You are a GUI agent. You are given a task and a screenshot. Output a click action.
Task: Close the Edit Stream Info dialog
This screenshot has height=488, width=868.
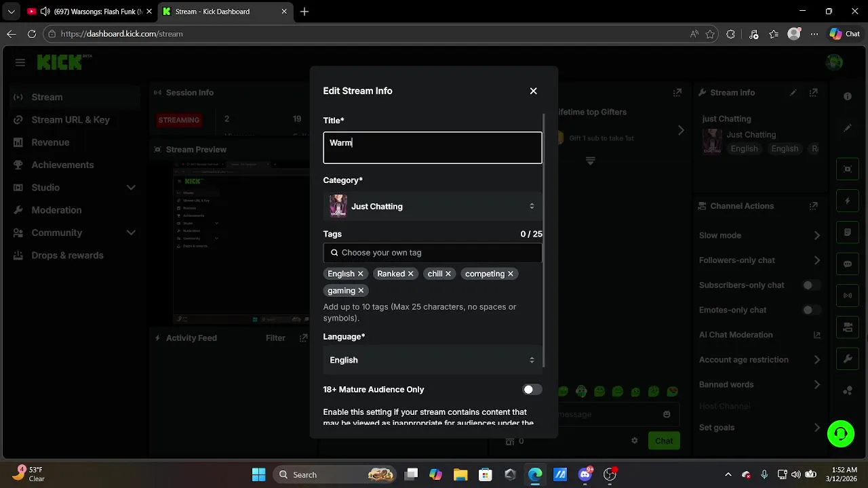[533, 91]
